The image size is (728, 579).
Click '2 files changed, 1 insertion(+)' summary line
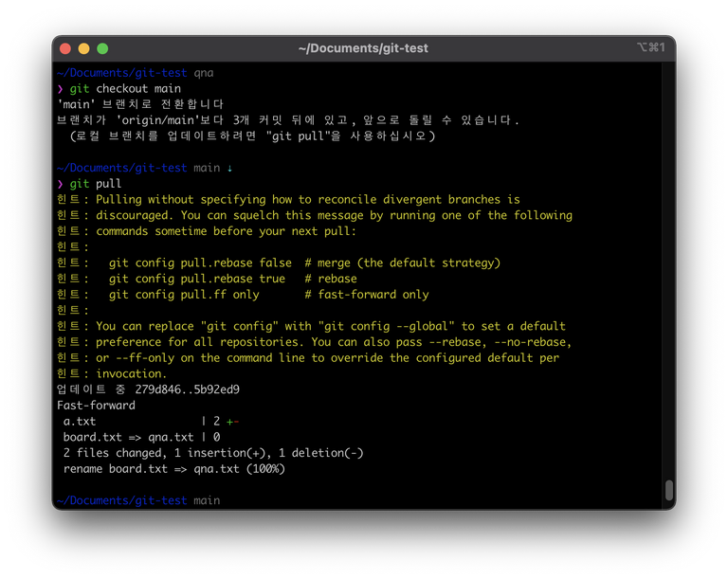pos(213,453)
